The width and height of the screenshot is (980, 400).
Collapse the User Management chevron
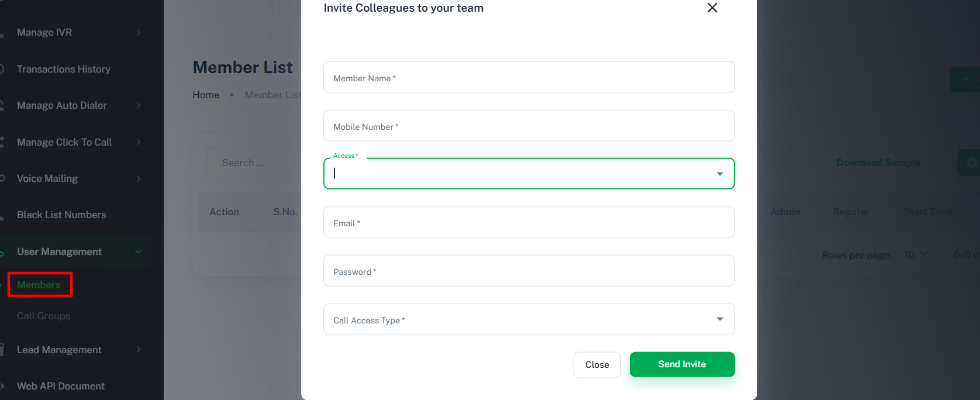pyautogui.click(x=139, y=251)
